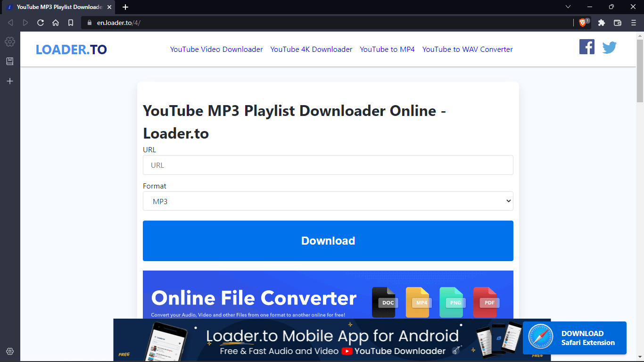Open the Format dropdown showing MP3
Image resolution: width=644 pixels, height=362 pixels.
tap(328, 201)
